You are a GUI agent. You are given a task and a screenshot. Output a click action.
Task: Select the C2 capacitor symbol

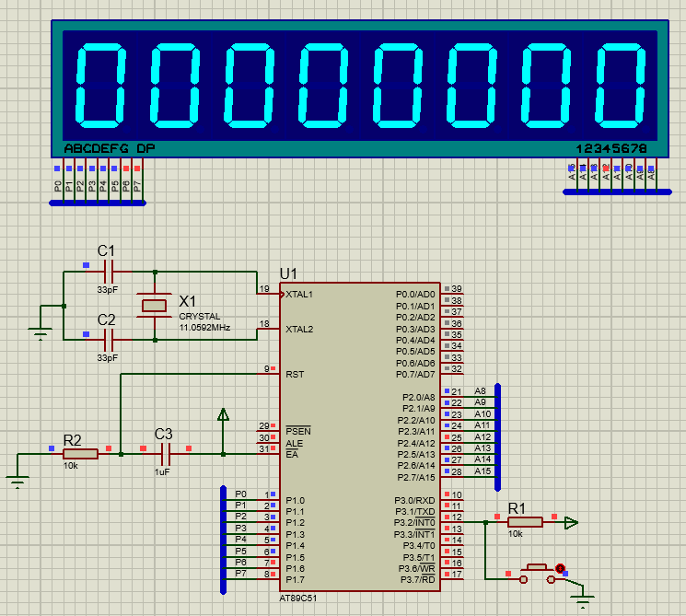pyautogui.click(x=109, y=340)
